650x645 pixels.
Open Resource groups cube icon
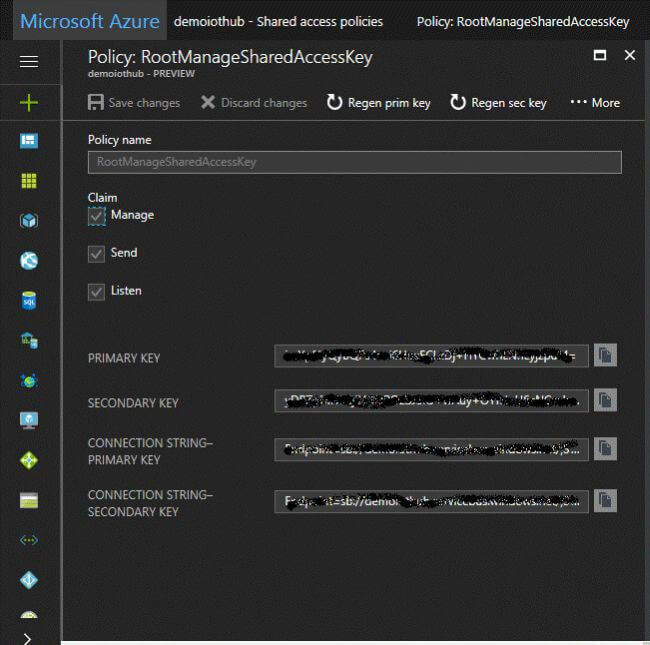(x=29, y=221)
